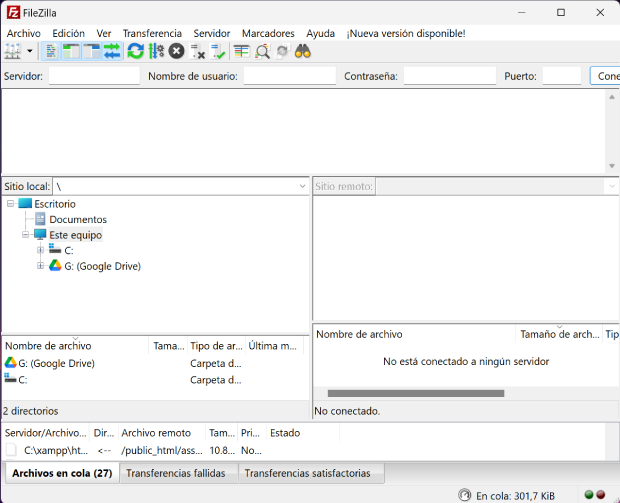Open the Site Manager dropdown arrow
This screenshot has width=620, height=503.
pos(30,51)
